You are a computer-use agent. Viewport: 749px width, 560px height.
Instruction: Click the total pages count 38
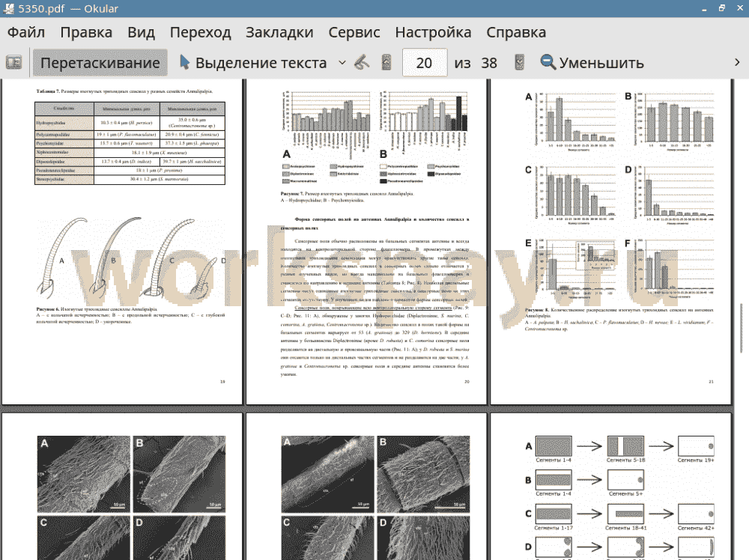[x=488, y=63]
